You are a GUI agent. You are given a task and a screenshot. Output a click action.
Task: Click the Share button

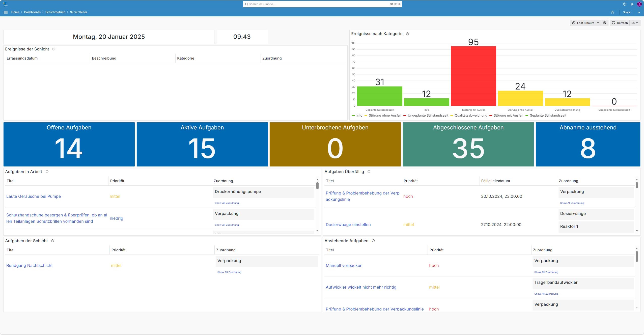[x=626, y=12]
